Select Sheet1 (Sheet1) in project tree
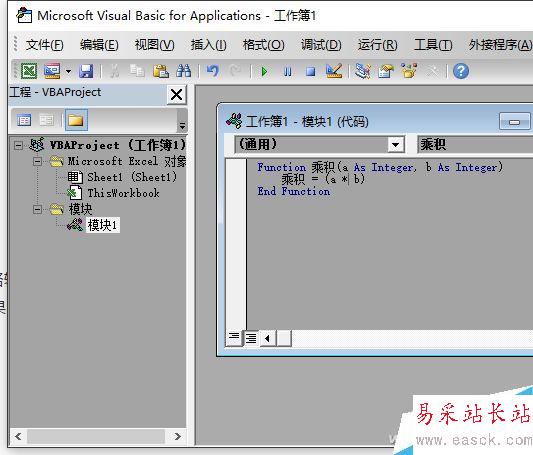533x455 pixels. coord(132,177)
